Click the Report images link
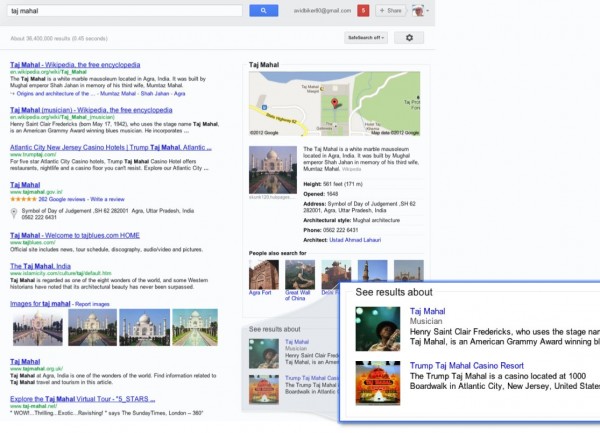 tap(92, 304)
